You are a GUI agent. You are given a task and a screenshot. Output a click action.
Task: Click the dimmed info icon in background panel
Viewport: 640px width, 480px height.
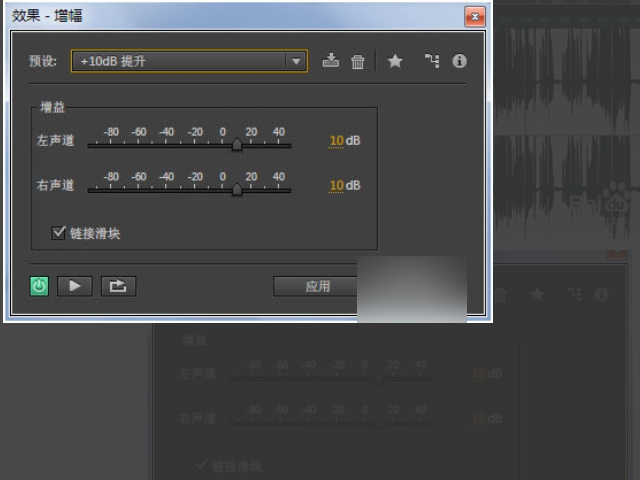(x=601, y=294)
